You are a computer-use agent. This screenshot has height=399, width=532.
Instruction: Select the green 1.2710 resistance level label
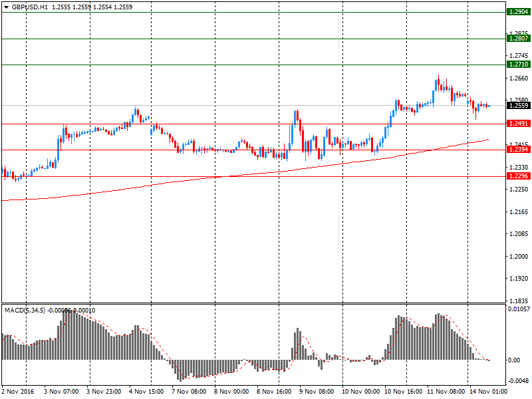coord(519,64)
